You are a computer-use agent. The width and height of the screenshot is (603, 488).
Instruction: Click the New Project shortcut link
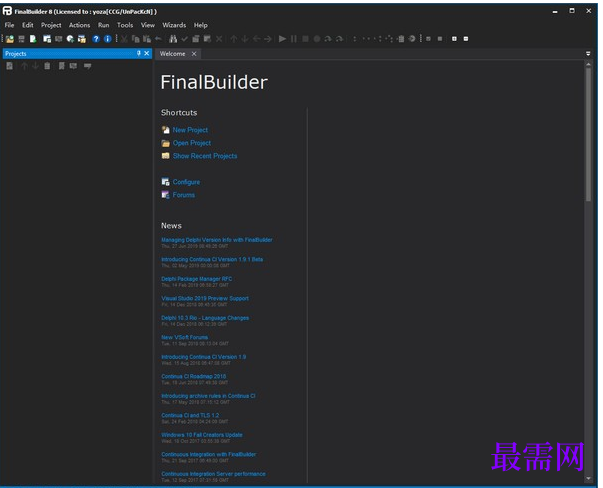click(190, 130)
